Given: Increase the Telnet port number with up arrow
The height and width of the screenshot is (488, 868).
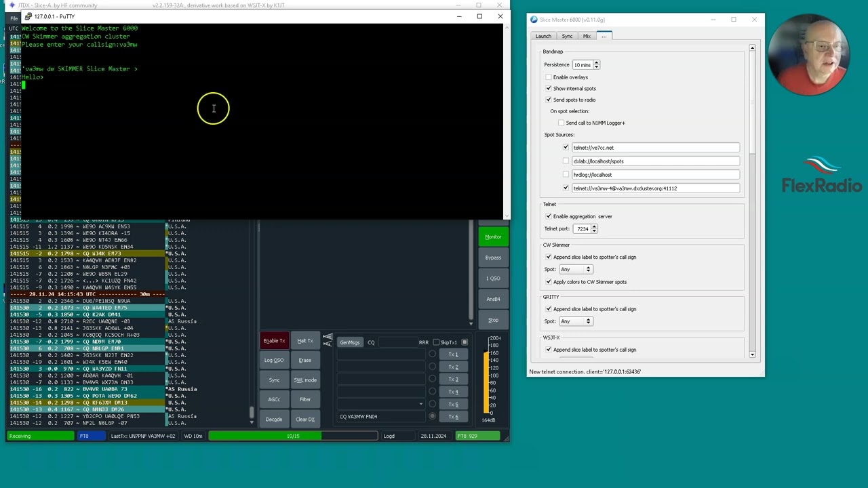Looking at the screenshot, I should 594,227.
